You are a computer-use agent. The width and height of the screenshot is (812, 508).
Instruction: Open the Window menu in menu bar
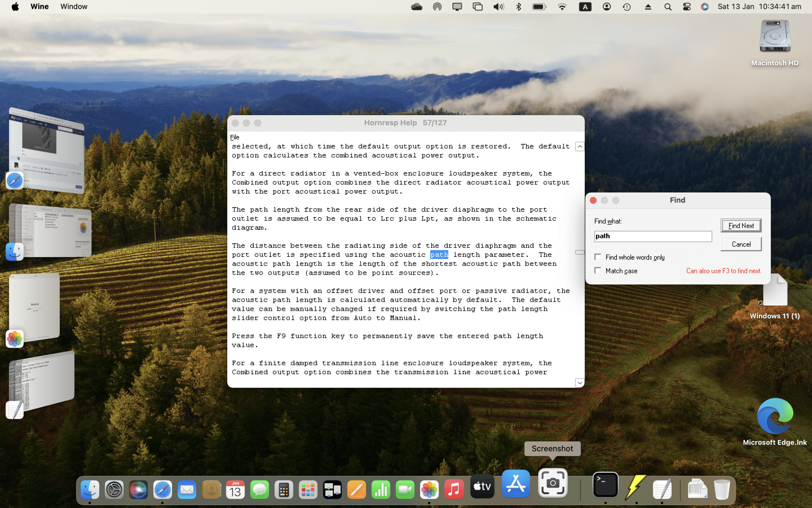[x=74, y=7]
